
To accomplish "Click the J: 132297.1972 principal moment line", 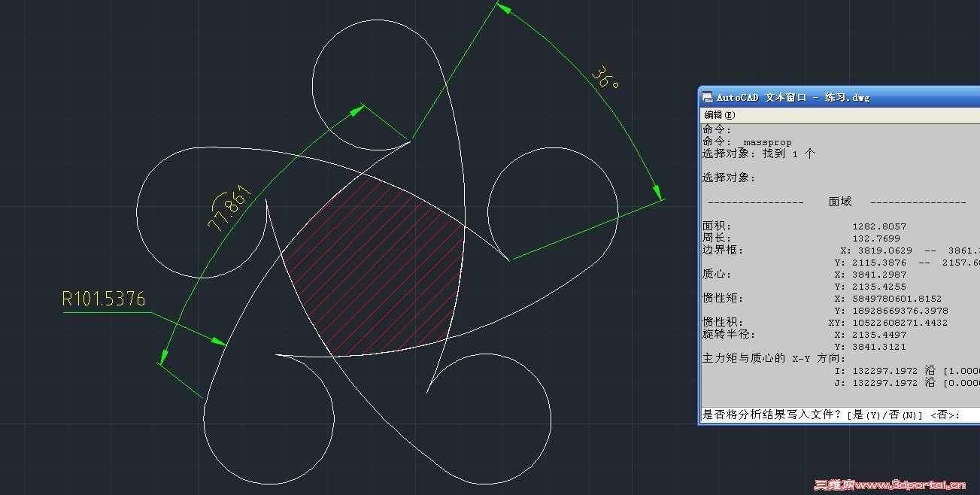I will tap(906, 383).
